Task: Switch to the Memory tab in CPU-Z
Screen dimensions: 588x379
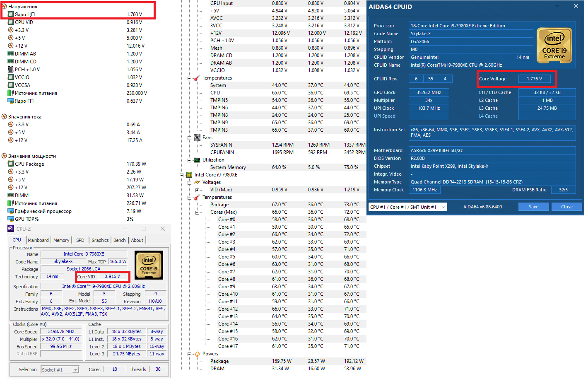Action: pyautogui.click(x=61, y=240)
